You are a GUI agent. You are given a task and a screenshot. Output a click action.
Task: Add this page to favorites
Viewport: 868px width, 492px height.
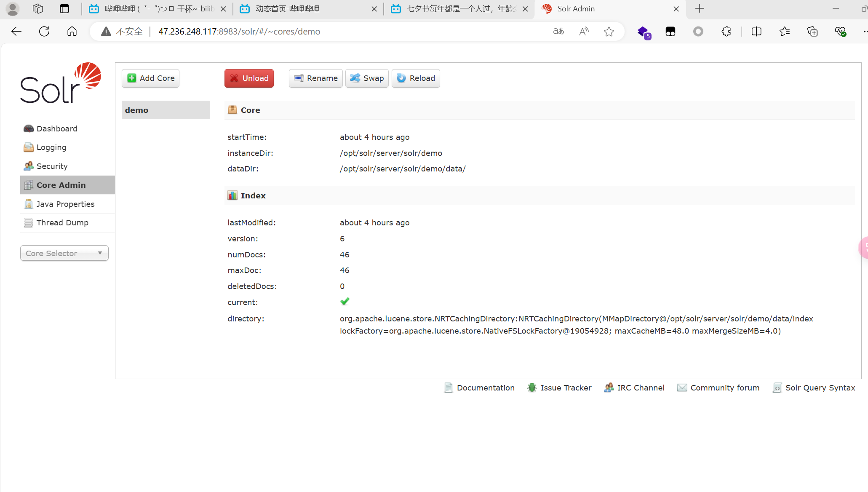click(x=609, y=32)
